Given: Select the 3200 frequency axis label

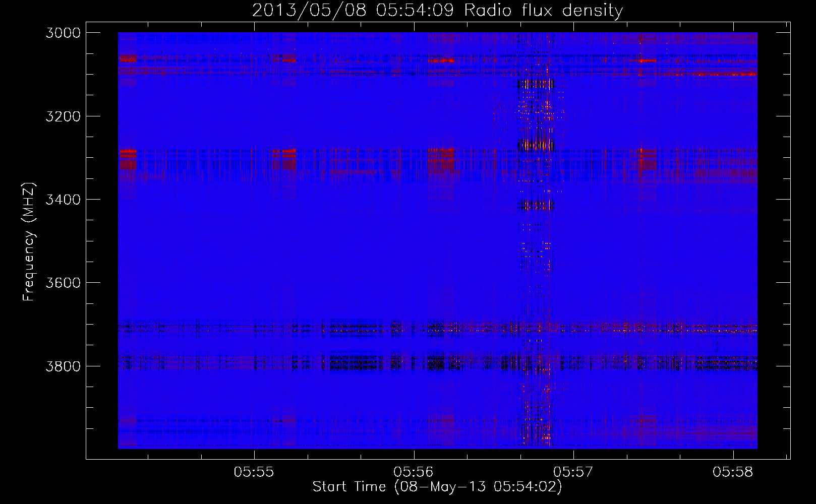Looking at the screenshot, I should (63, 116).
